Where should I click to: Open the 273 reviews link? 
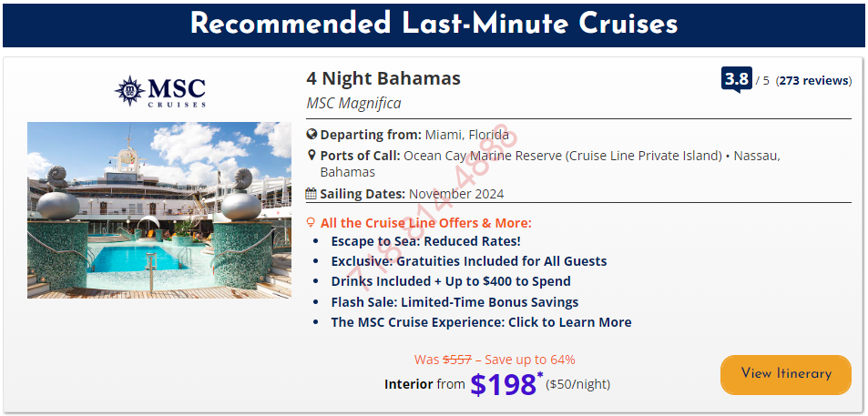point(814,81)
